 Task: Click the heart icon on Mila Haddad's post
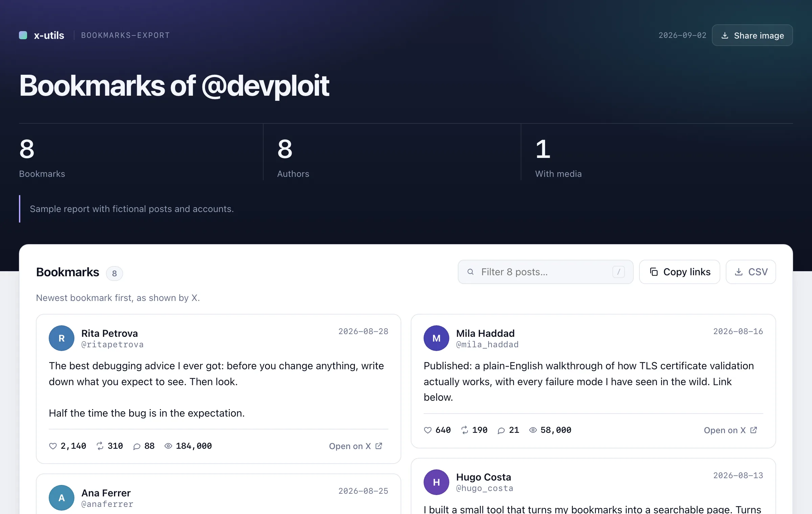click(x=428, y=430)
